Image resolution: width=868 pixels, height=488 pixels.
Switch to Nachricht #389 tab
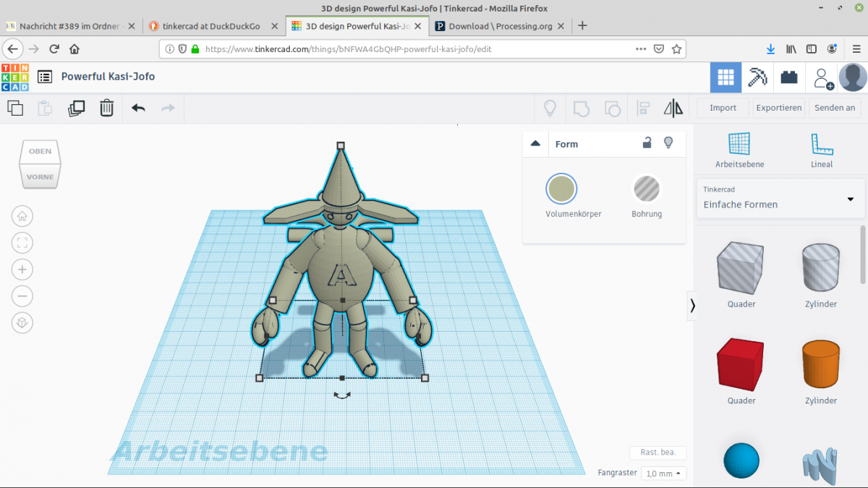pos(70,26)
